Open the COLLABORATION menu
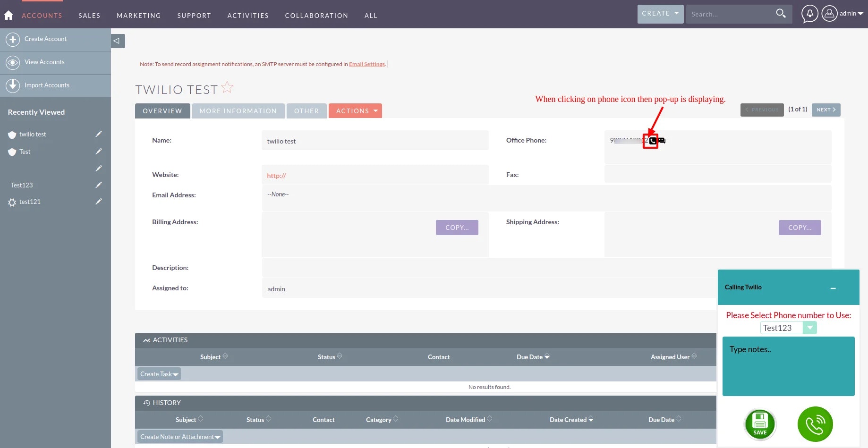 (316, 16)
